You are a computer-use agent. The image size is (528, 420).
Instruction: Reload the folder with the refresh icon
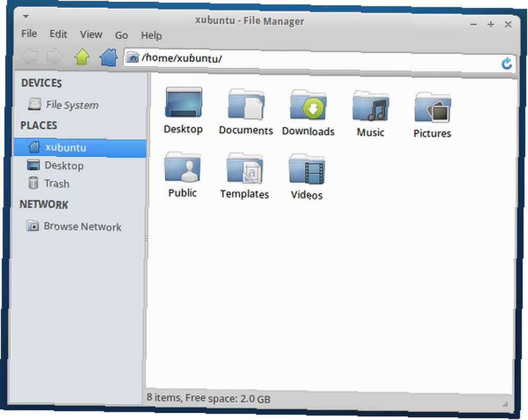506,63
